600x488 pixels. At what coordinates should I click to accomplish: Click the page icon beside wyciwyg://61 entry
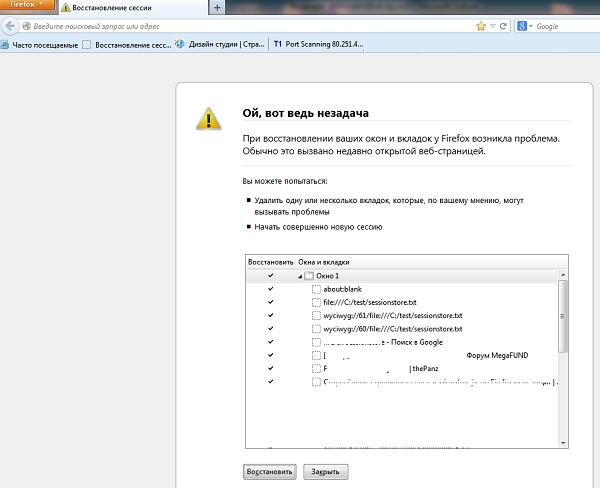(316, 316)
